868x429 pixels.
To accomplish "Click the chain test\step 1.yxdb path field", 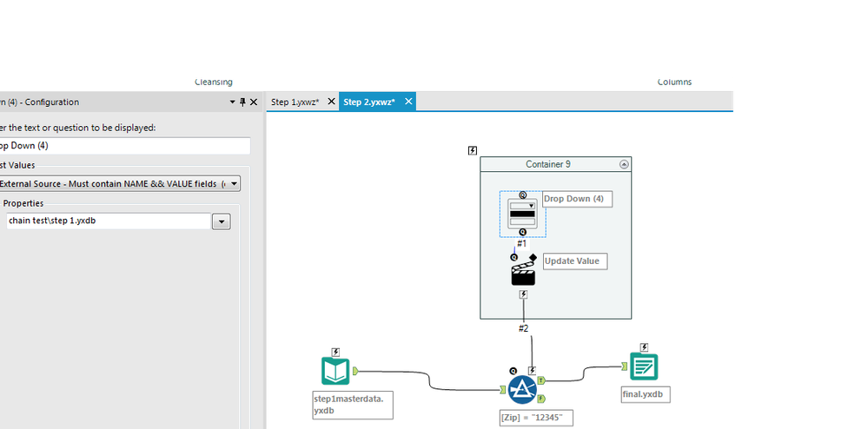I will coord(109,221).
